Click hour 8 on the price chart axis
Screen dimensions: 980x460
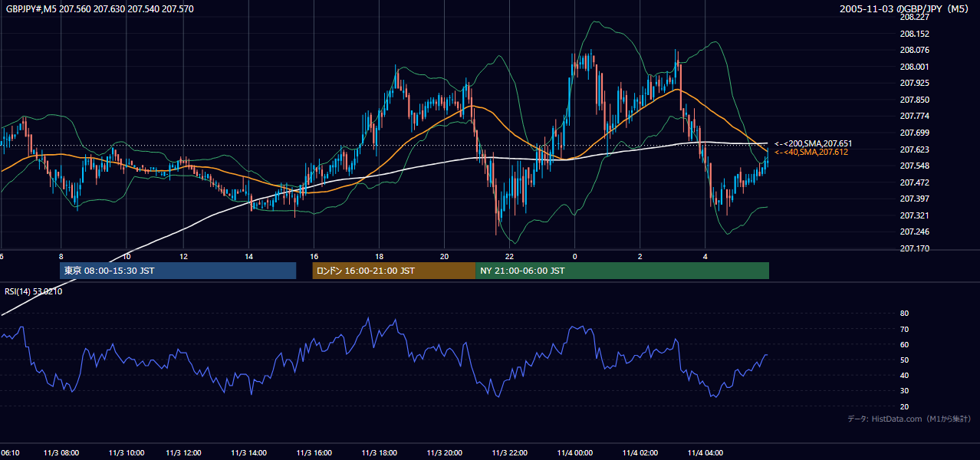click(x=61, y=256)
